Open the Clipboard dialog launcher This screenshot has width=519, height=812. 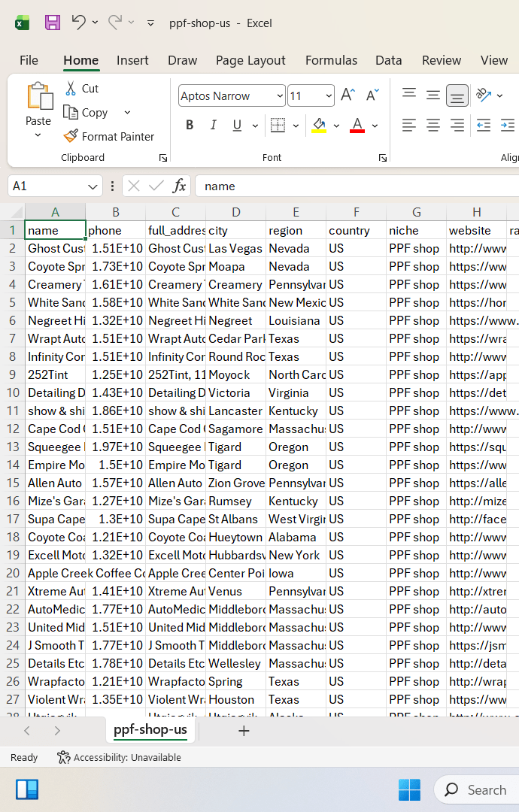(163, 158)
